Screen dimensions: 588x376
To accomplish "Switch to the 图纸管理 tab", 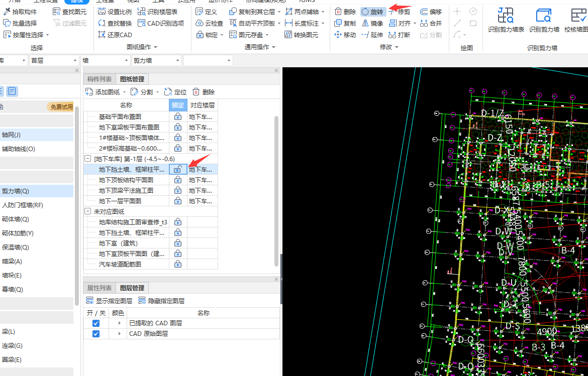I will pyautogui.click(x=132, y=79).
